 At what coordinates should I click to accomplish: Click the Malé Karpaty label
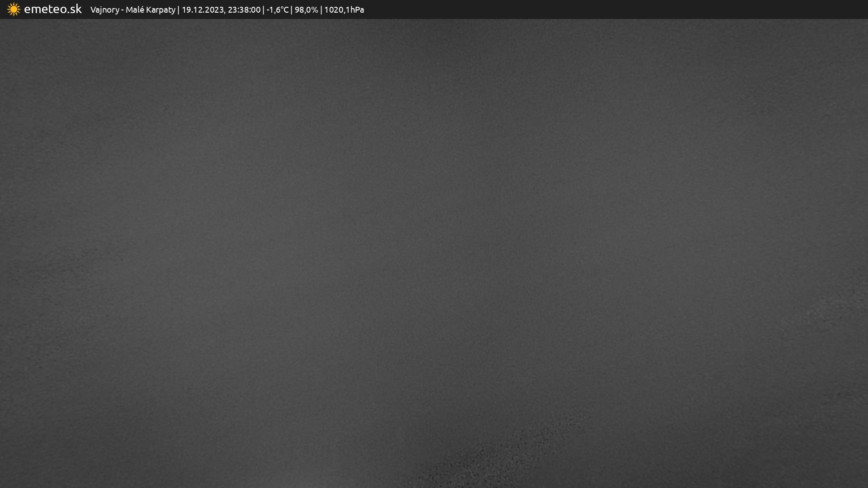pos(150,10)
